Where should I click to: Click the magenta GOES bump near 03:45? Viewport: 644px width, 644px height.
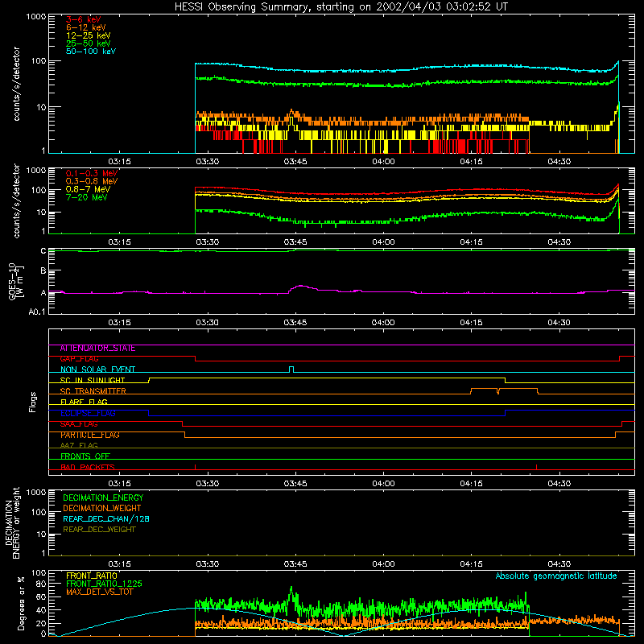click(301, 287)
